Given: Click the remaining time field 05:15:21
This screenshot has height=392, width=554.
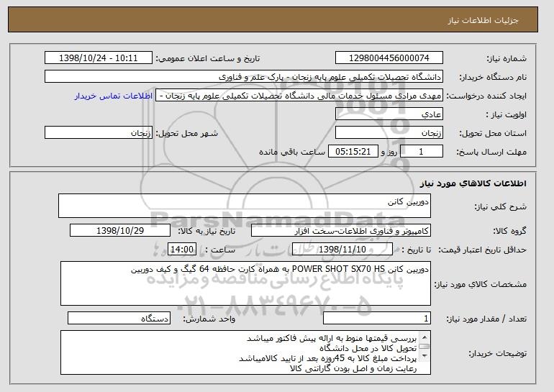Looking at the screenshot, I should click(353, 152).
